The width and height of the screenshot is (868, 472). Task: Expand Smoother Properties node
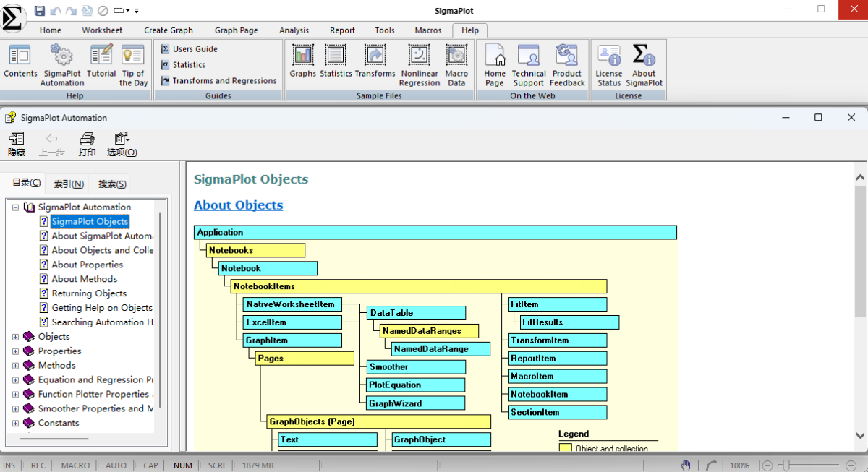tap(16, 409)
